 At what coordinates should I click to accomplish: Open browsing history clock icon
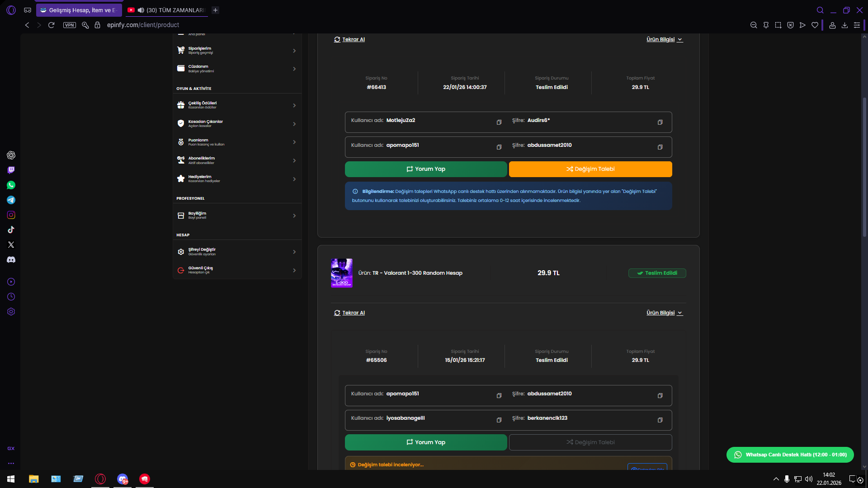pyautogui.click(x=11, y=297)
